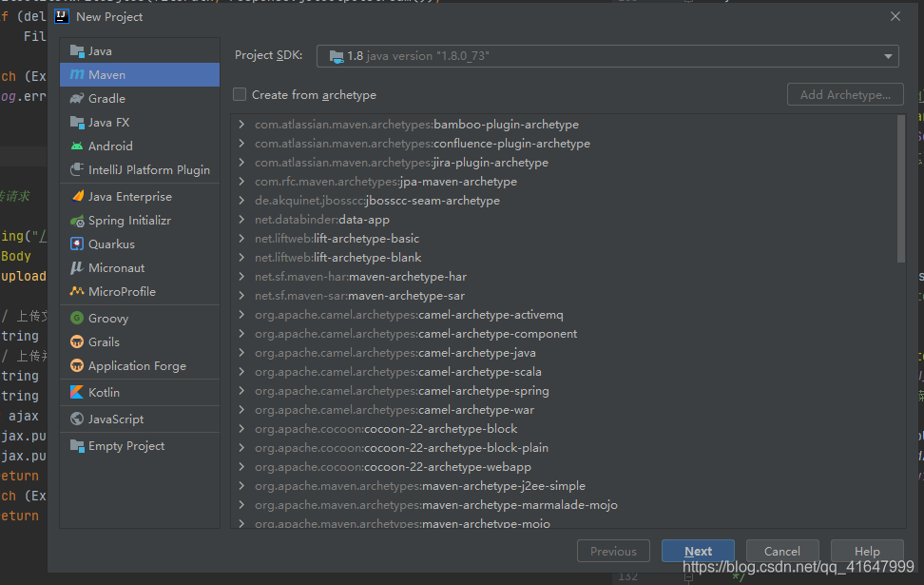Click the Grails icon in sidebar

pyautogui.click(x=77, y=342)
